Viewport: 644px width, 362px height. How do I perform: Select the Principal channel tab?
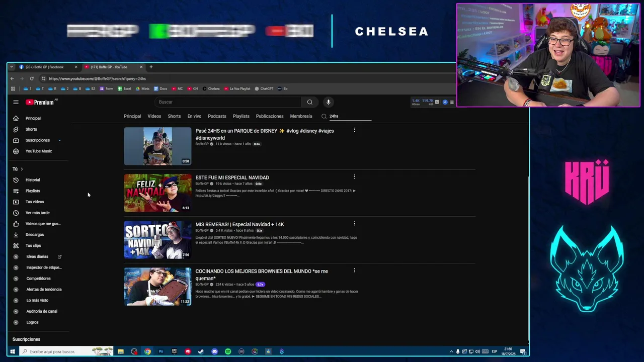pyautogui.click(x=132, y=116)
